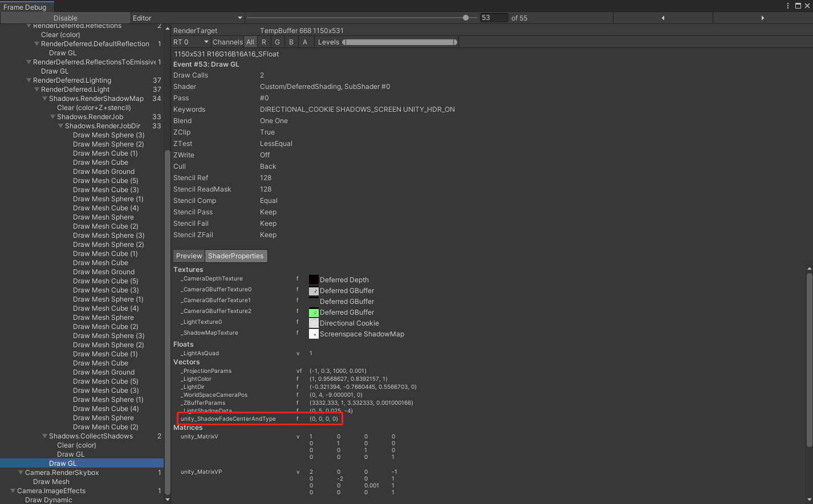Click the event slider handle
Screen dimensions: 813x504
[x=466, y=18]
